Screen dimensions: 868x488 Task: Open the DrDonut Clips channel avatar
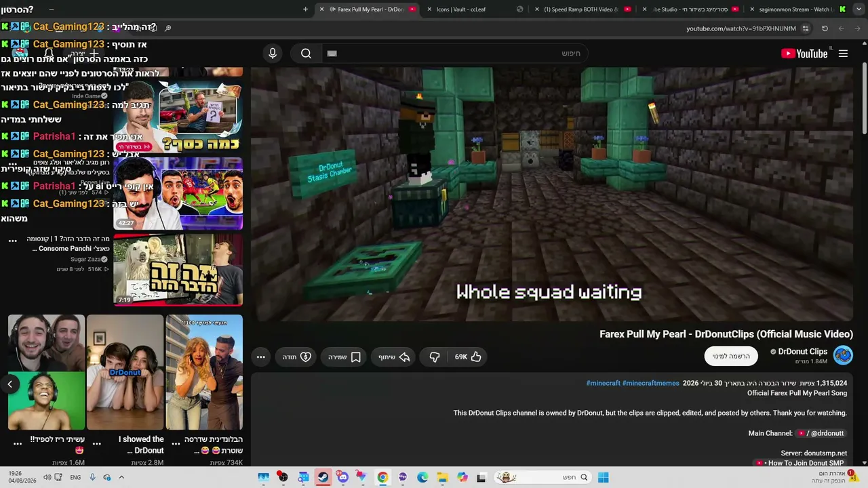tap(843, 355)
